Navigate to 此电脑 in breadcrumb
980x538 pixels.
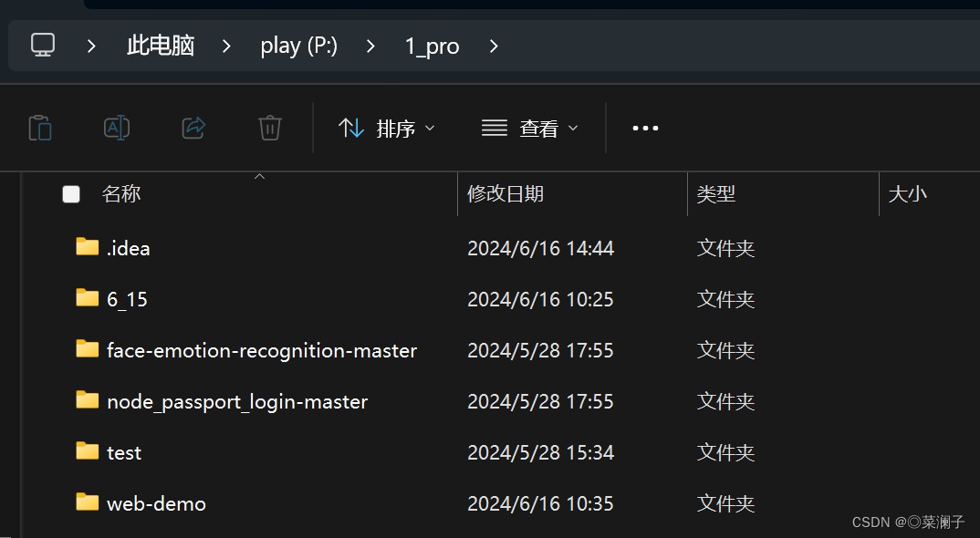click(161, 46)
